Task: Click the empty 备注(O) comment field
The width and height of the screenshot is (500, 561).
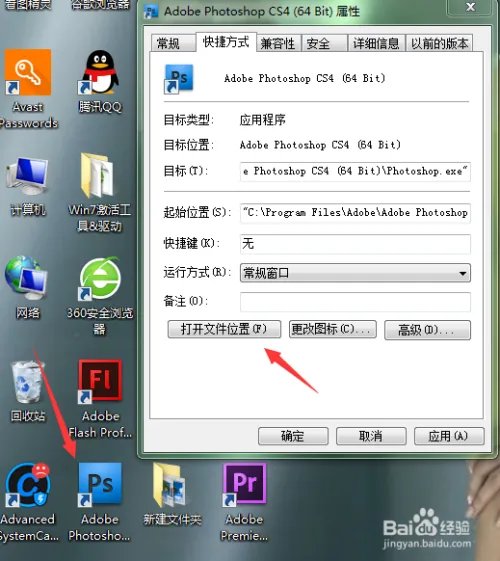Action: [355, 302]
